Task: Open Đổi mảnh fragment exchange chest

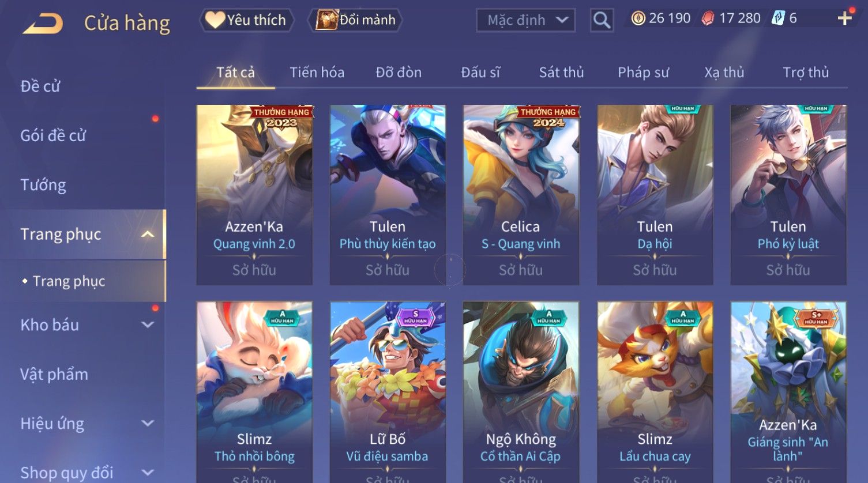Action: (356, 20)
